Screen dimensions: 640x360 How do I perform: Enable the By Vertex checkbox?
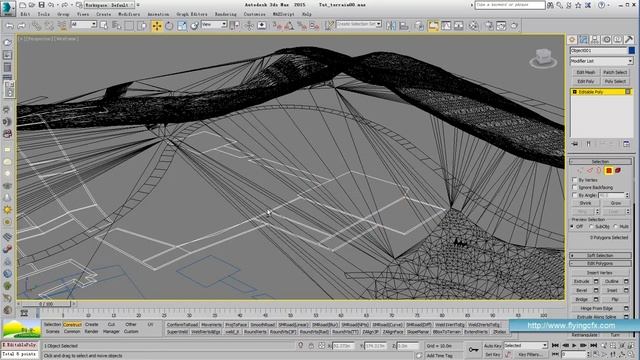click(575, 180)
